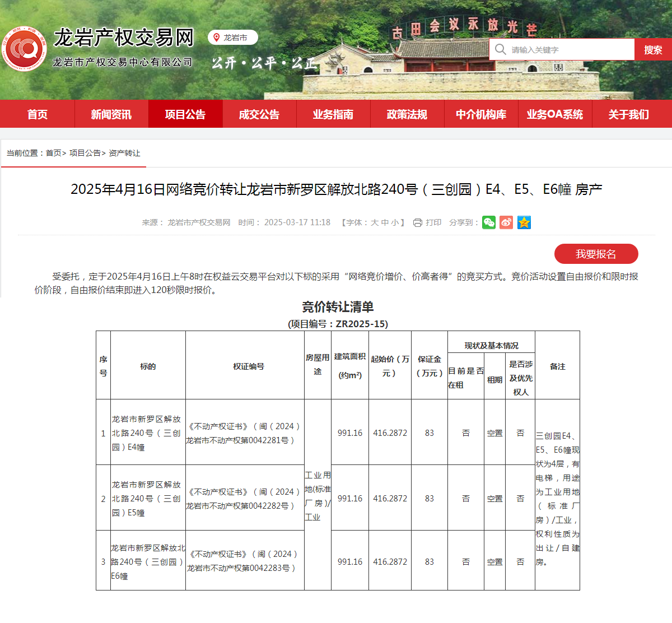Share to QZone star icon
Viewport: 672px width, 623px height.
pyautogui.click(x=524, y=222)
